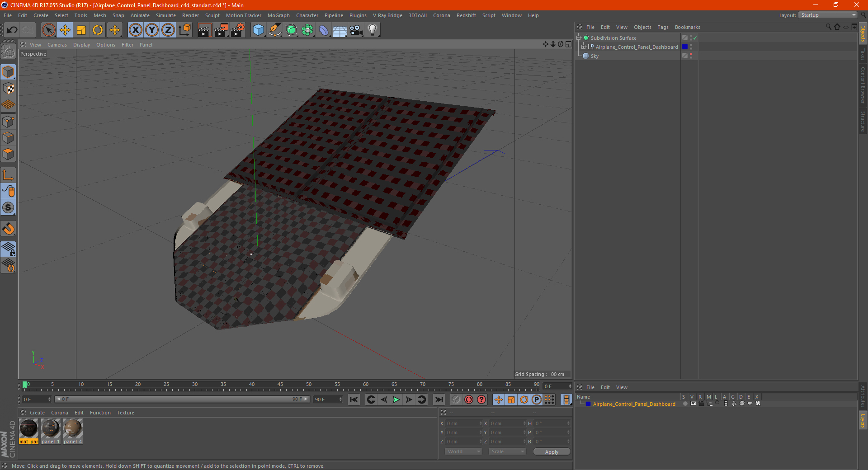Image resolution: width=868 pixels, height=470 pixels.
Task: Add a light object
Action: (x=372, y=30)
